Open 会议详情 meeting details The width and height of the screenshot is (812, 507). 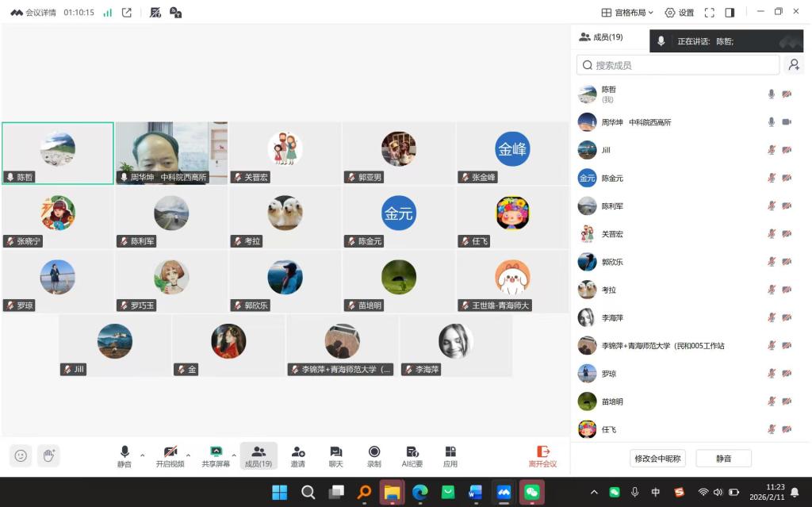tap(33, 13)
